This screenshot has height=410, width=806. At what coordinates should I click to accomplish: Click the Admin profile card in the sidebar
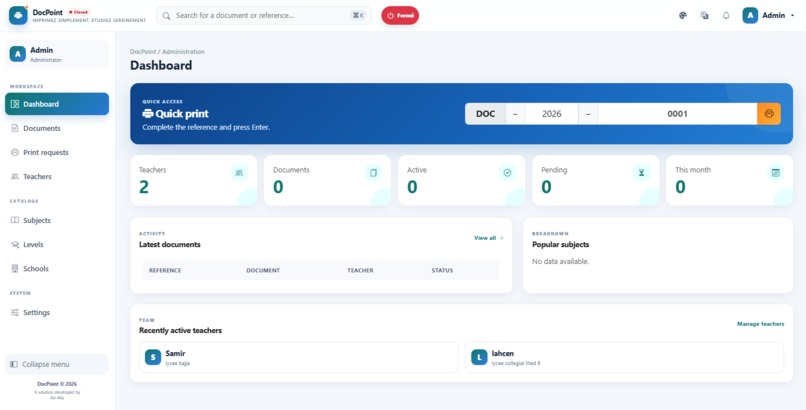click(x=57, y=54)
